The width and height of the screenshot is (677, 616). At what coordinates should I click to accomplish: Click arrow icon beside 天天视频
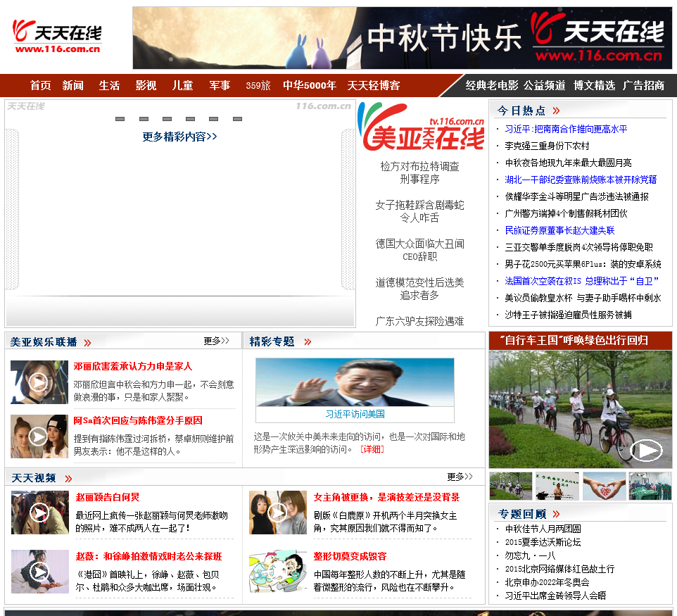(68, 479)
